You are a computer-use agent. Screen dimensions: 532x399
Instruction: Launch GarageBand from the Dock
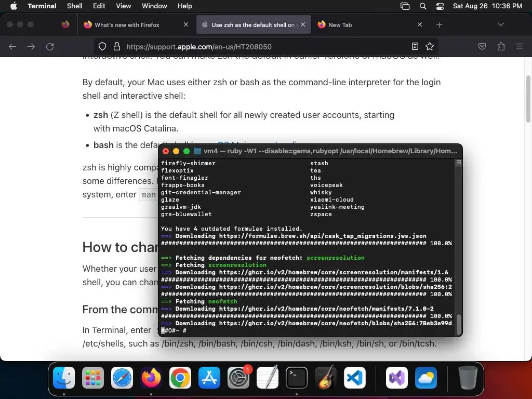[x=326, y=378]
